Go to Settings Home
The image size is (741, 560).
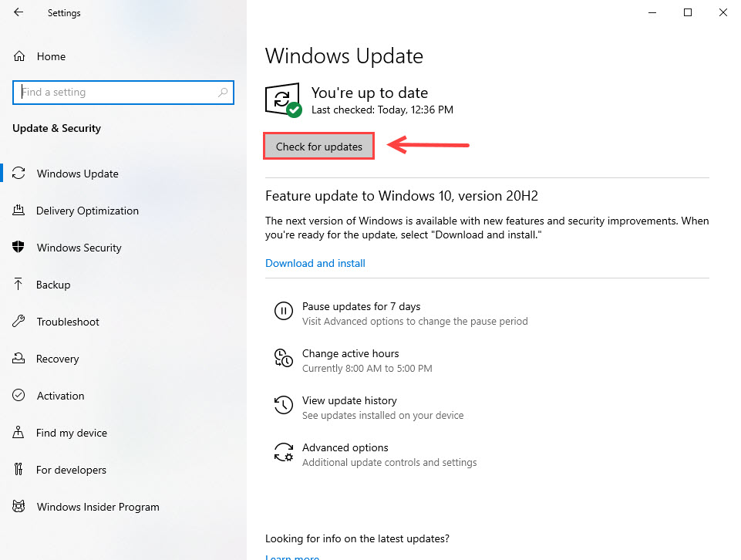(51, 56)
